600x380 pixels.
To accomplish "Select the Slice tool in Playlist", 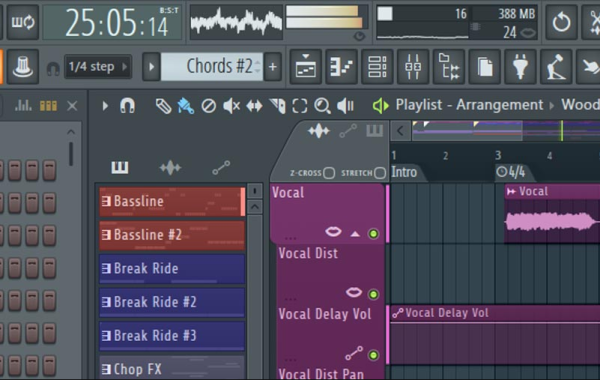I will pos(278,106).
